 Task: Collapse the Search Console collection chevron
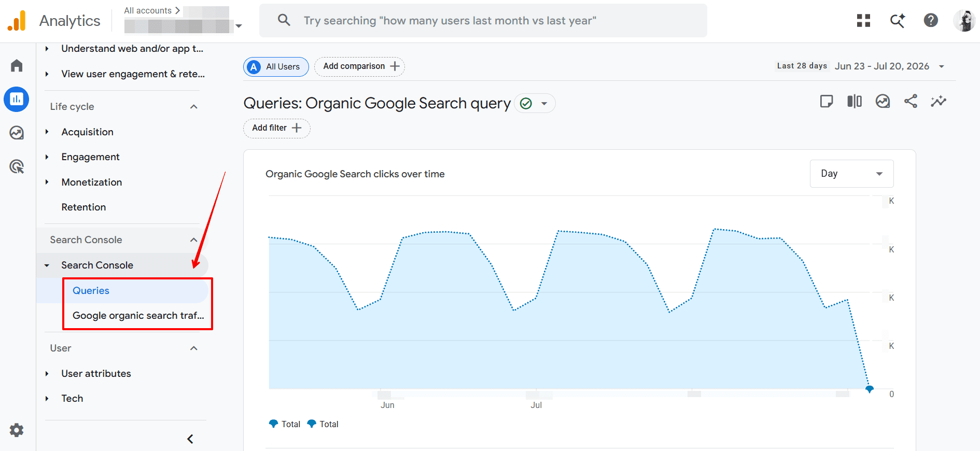[194, 240]
